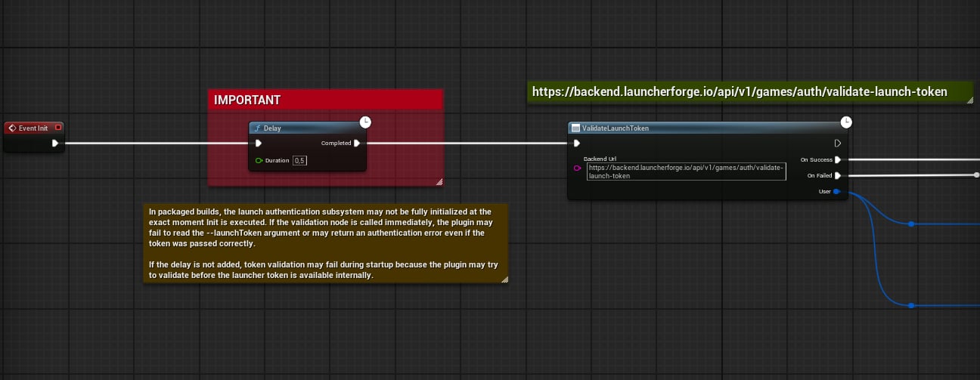Click the magenta Backend Url pin
Image resolution: width=980 pixels, height=380 pixels.
(578, 168)
